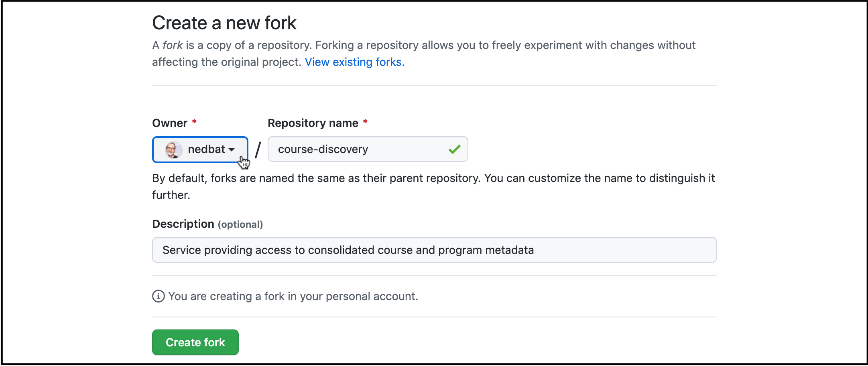
Task: Follow the View existing forks link
Action: pyautogui.click(x=354, y=62)
